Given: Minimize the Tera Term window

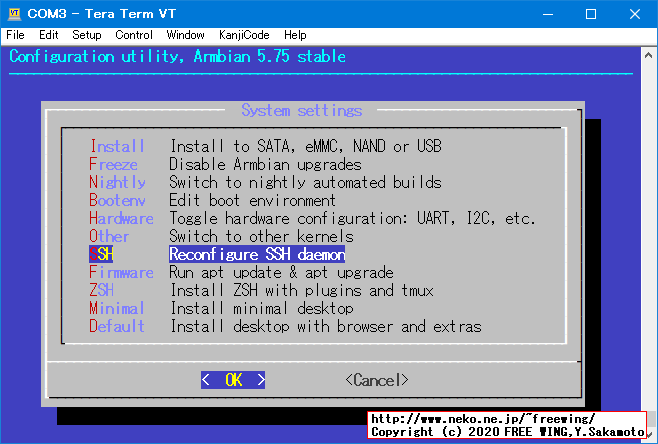Looking at the screenshot, I should (x=548, y=14).
